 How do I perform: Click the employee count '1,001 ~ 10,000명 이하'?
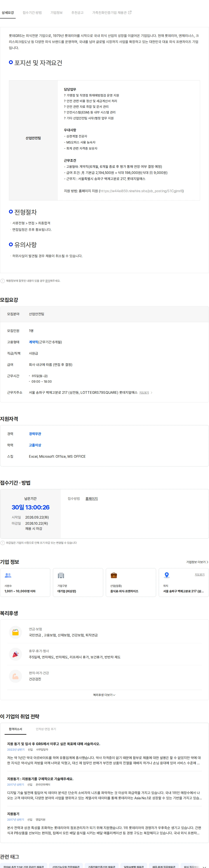coord(20,591)
